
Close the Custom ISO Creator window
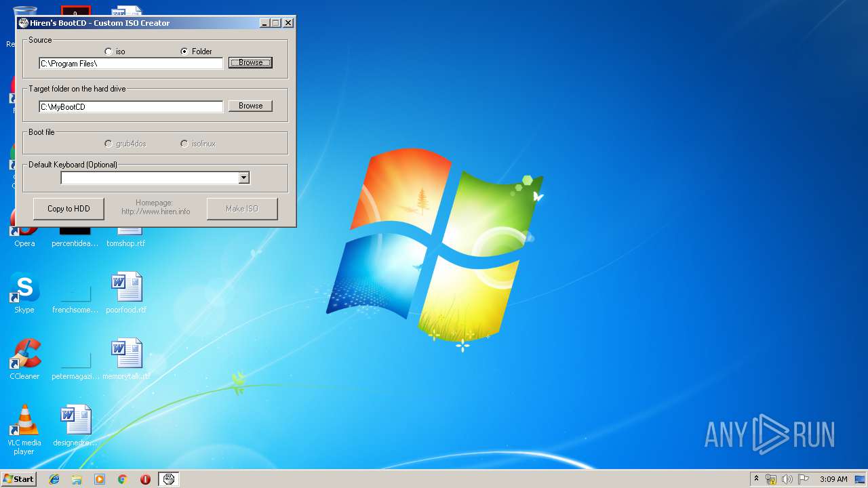(288, 23)
